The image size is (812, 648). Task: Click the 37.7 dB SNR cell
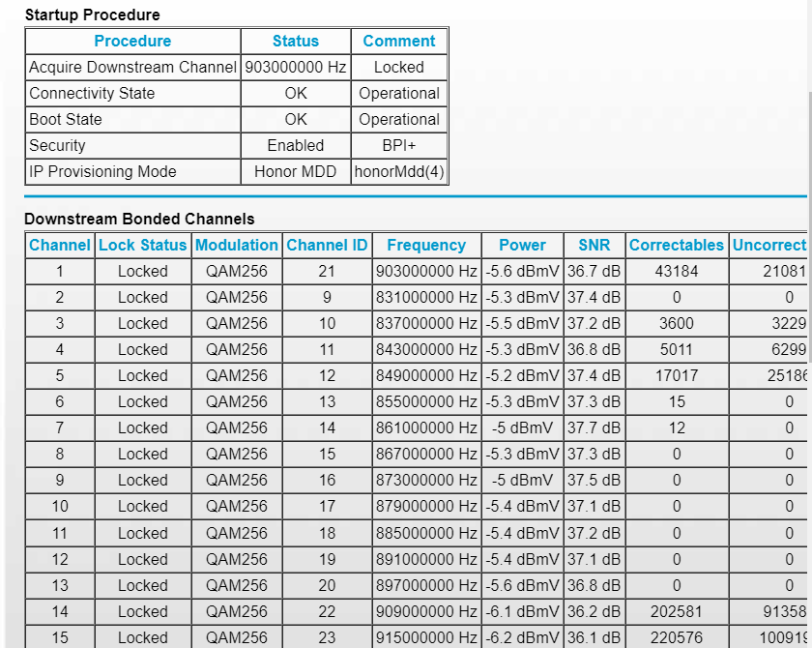tap(594, 427)
